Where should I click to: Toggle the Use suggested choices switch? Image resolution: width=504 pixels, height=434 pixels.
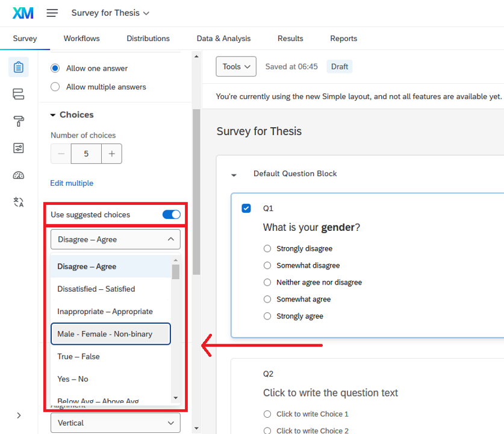point(171,215)
